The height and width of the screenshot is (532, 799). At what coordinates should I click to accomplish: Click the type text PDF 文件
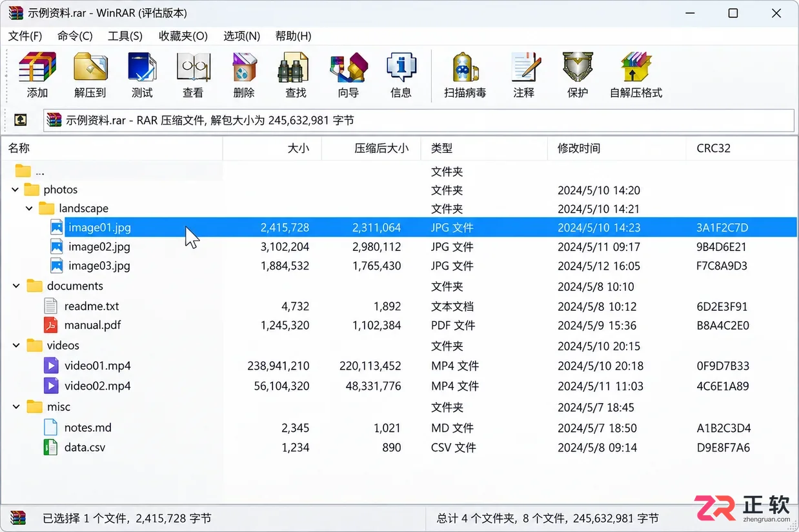(453, 326)
